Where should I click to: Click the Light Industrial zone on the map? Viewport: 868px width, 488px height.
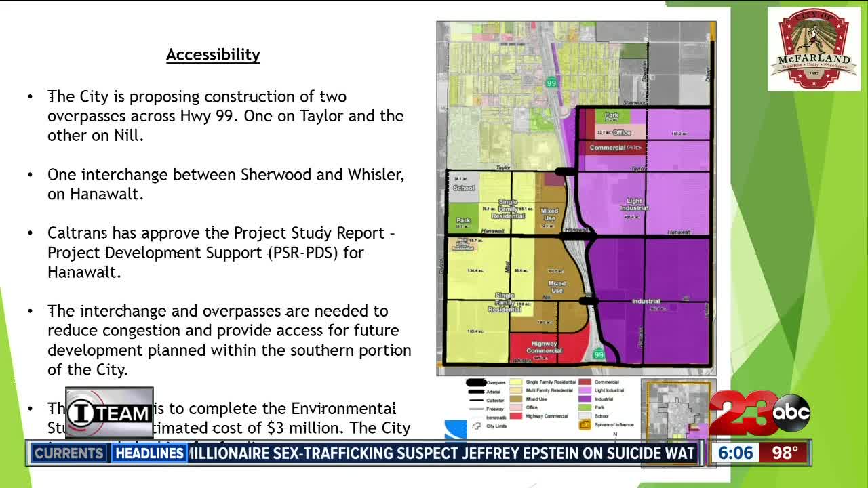(634, 204)
